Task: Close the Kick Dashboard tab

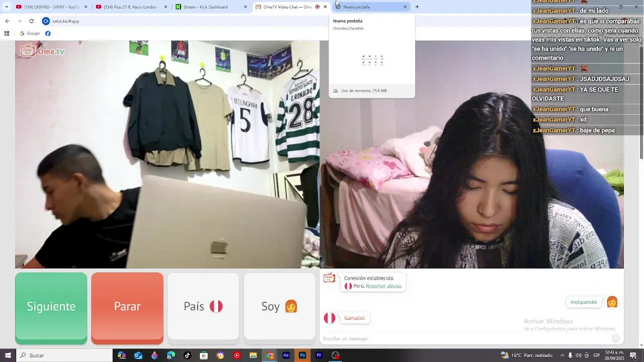Action: click(x=246, y=7)
